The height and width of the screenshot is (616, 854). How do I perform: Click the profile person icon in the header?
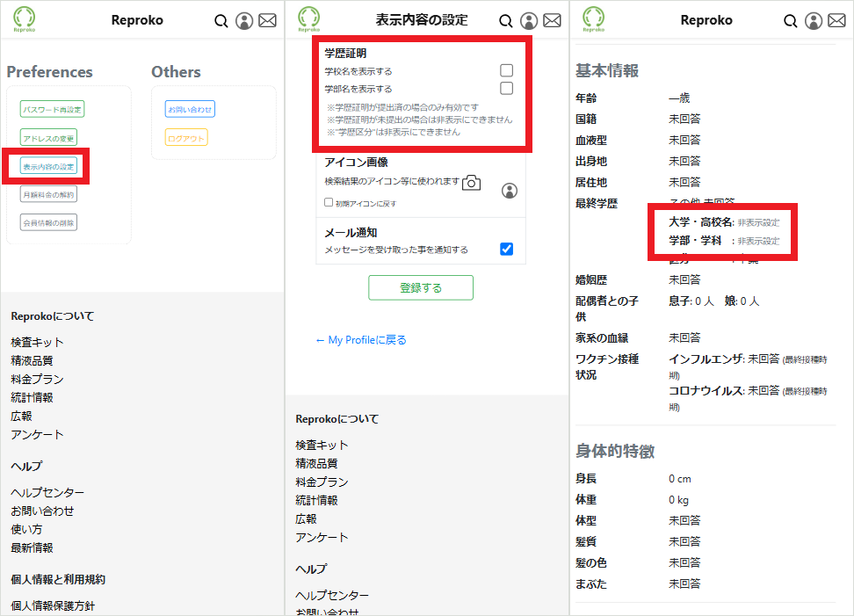244,20
